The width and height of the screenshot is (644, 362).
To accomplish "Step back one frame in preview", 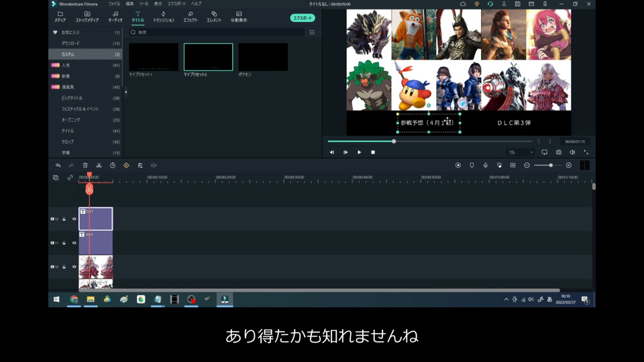I will 332,152.
